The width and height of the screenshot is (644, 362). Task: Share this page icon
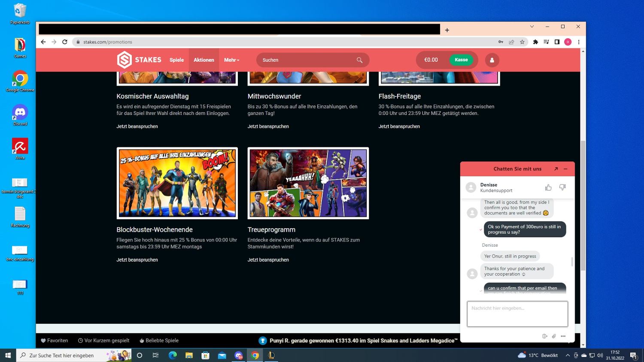coord(511,42)
